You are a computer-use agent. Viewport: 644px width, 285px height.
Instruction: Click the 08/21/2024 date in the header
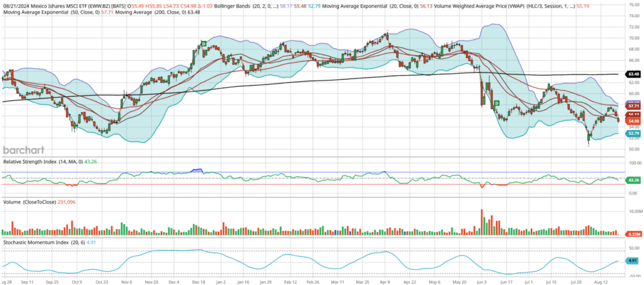[15, 7]
